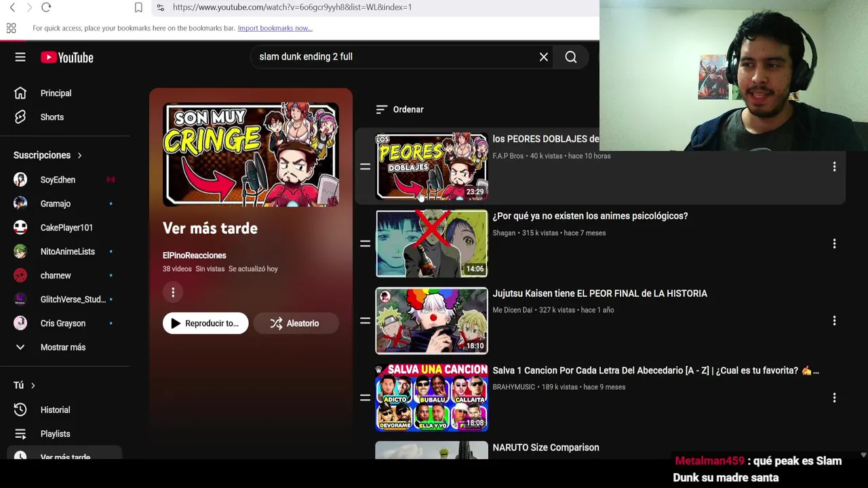Open site information icon in address bar

click(160, 7)
